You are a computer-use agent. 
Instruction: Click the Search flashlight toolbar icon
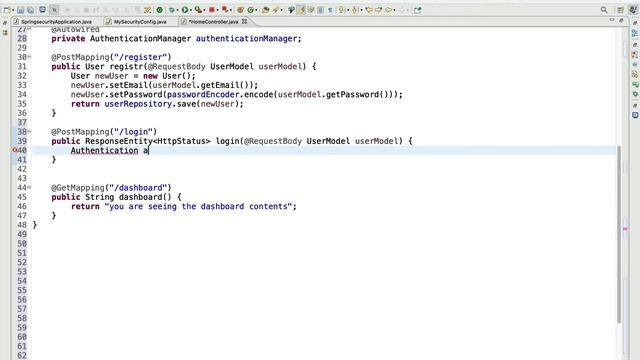click(x=276, y=10)
